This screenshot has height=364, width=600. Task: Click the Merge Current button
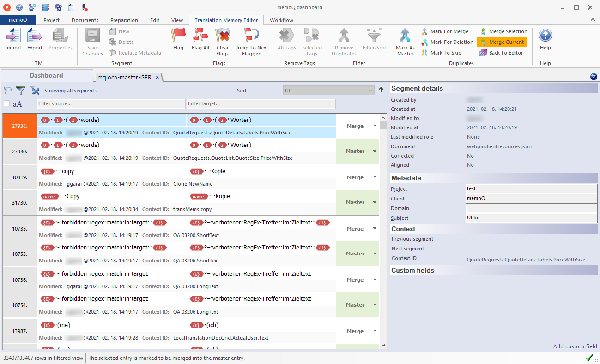(501, 42)
